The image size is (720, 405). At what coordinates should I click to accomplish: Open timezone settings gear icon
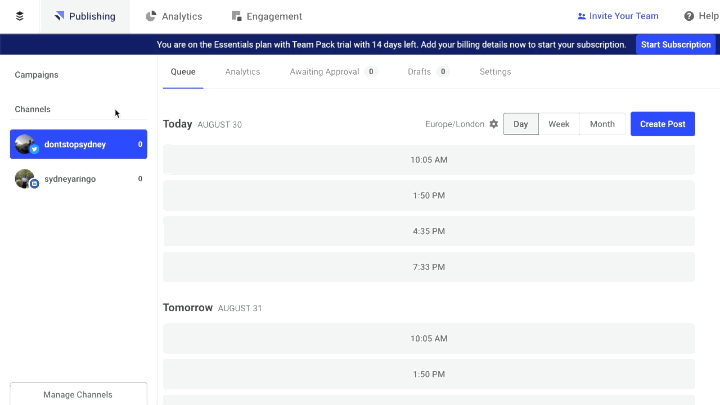(x=493, y=124)
